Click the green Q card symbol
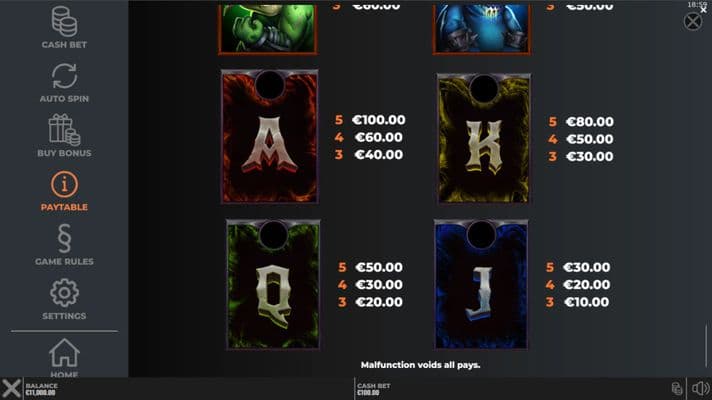Image resolution: width=712 pixels, height=400 pixels. 273,284
